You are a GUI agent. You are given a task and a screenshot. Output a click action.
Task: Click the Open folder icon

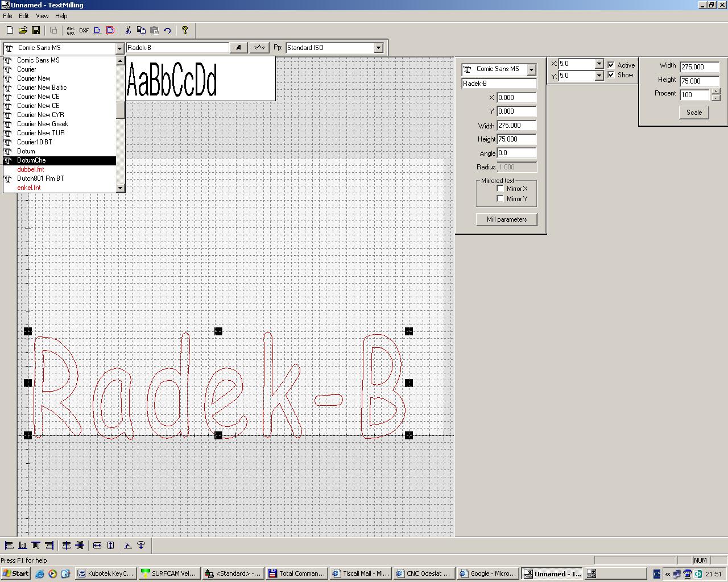coord(23,31)
